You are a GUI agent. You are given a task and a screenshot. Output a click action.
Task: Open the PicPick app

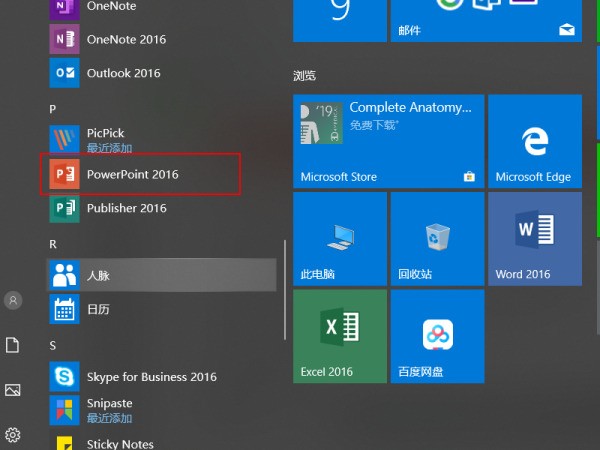tap(105, 138)
